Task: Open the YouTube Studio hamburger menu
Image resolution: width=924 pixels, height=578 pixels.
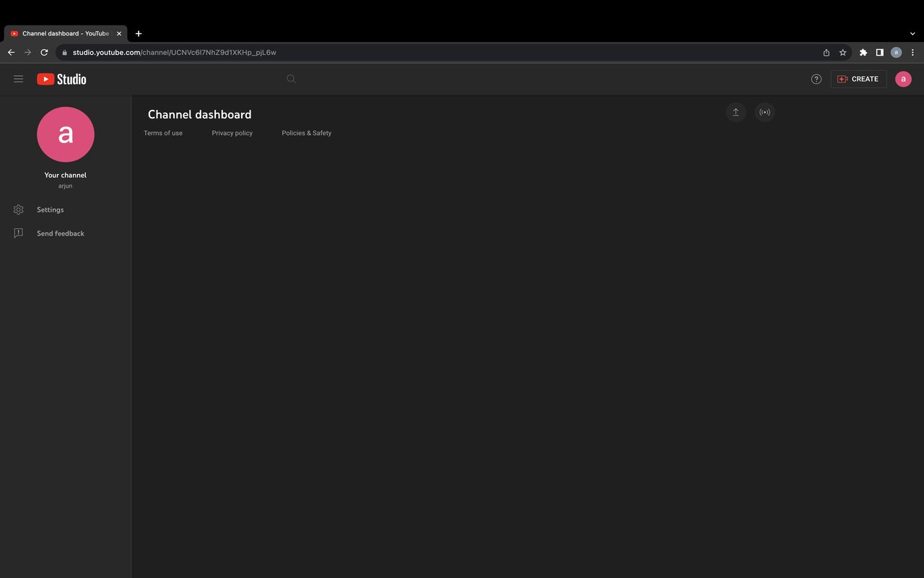Action: point(19,79)
